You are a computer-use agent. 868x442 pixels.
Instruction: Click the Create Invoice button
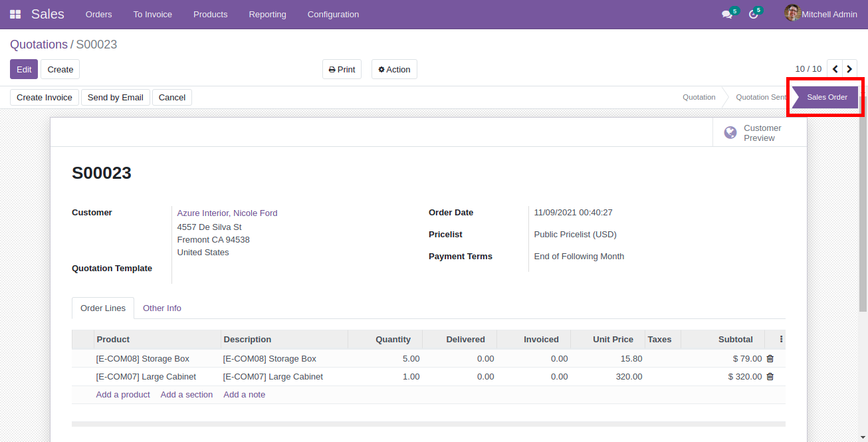coord(45,98)
